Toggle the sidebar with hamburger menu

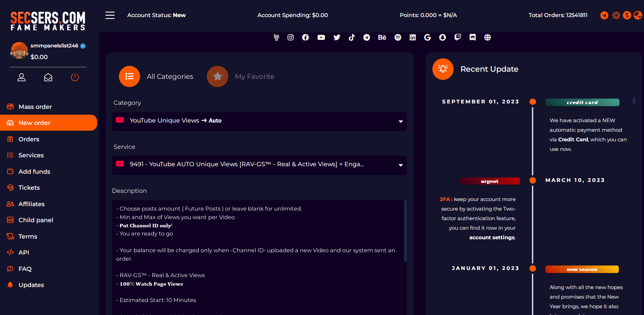pyautogui.click(x=110, y=15)
